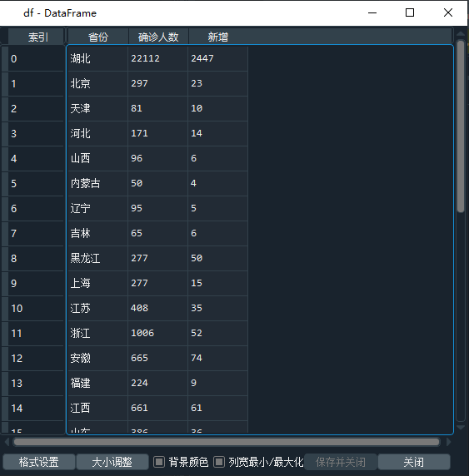
Task: Select the 北京 cell
Action: coord(97,83)
